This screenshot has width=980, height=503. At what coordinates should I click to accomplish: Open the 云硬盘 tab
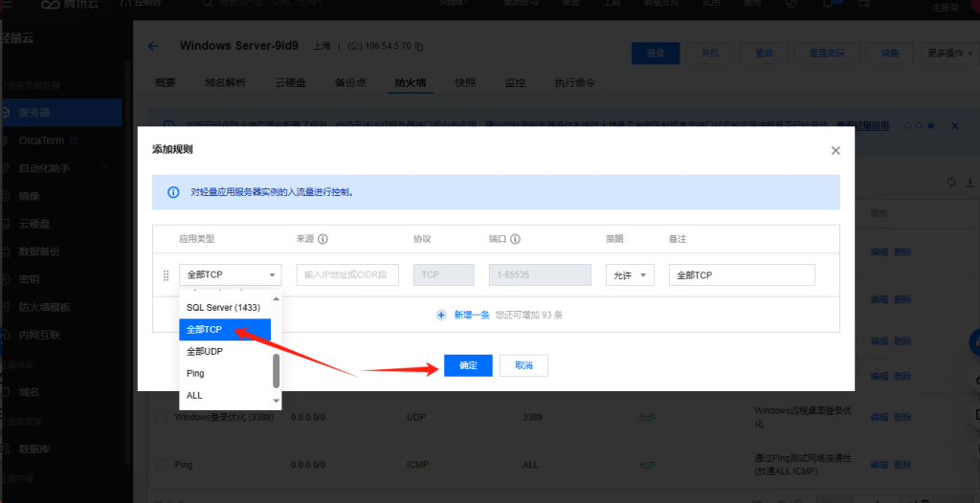click(291, 82)
